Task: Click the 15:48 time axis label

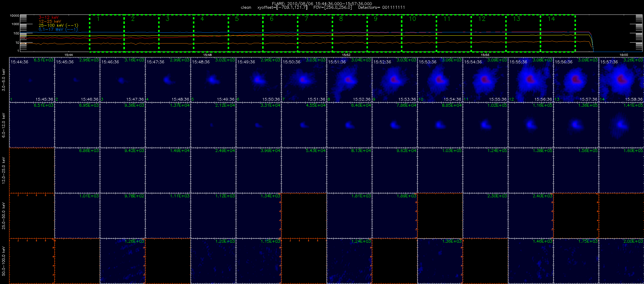Action: (207, 55)
